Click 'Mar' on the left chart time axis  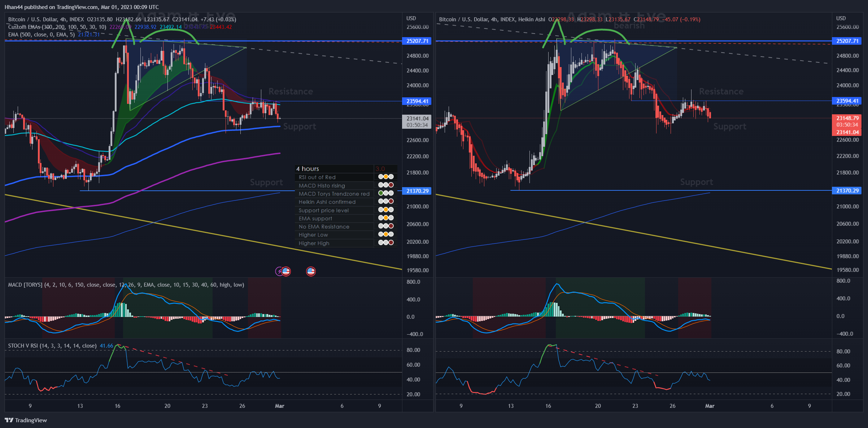[x=279, y=406]
